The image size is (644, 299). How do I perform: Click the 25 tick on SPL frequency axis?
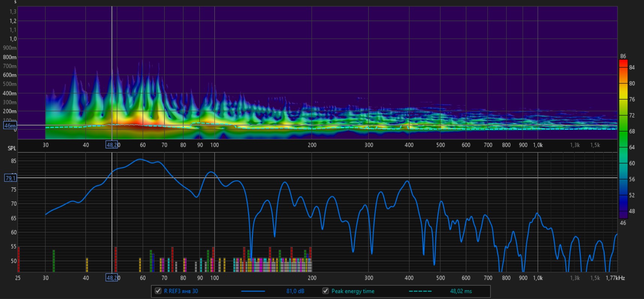18,278
